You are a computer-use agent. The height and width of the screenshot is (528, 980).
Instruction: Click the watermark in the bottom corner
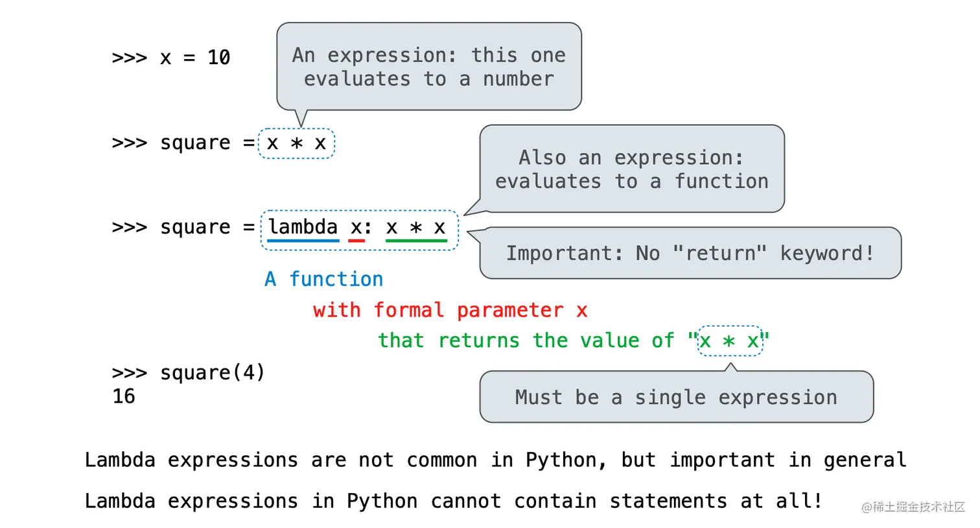[x=913, y=507]
